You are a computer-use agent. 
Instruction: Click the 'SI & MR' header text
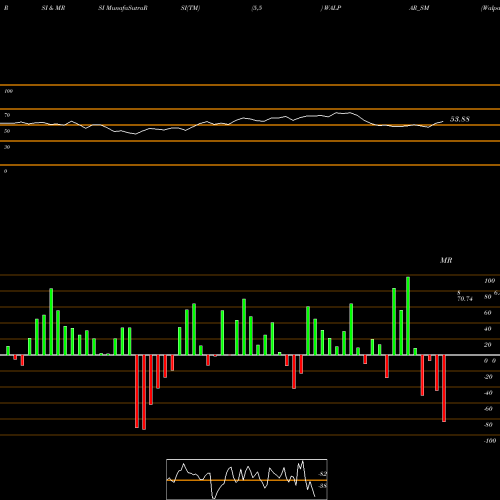[53, 8]
